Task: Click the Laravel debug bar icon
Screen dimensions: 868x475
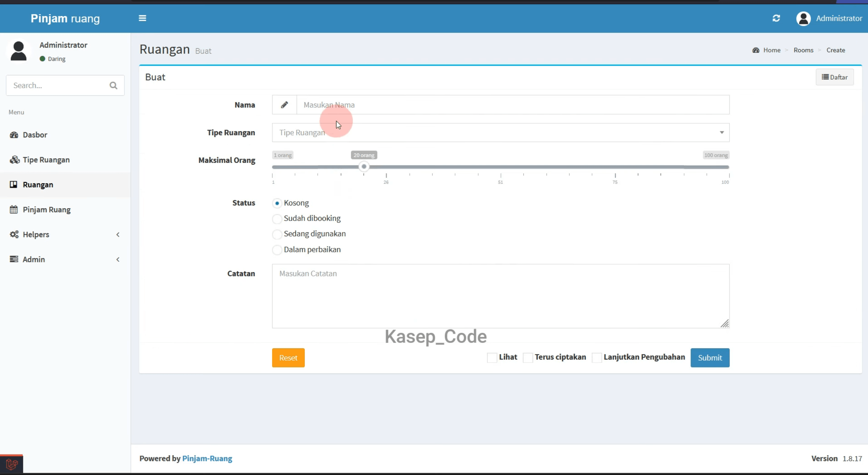Action: click(x=12, y=464)
